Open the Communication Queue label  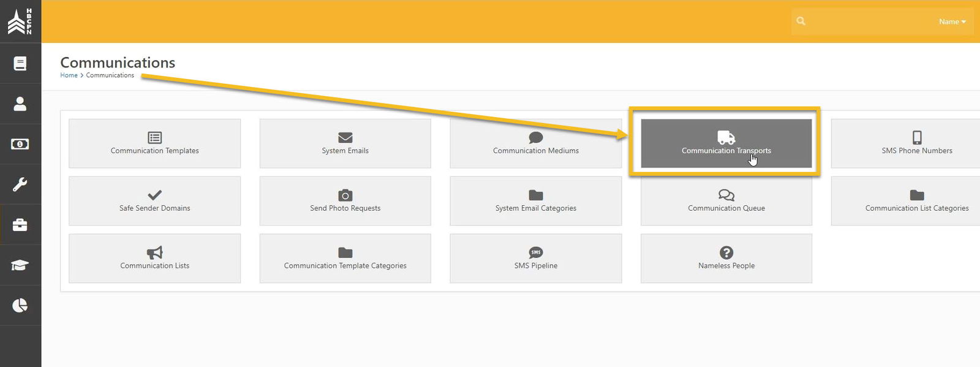click(726, 208)
